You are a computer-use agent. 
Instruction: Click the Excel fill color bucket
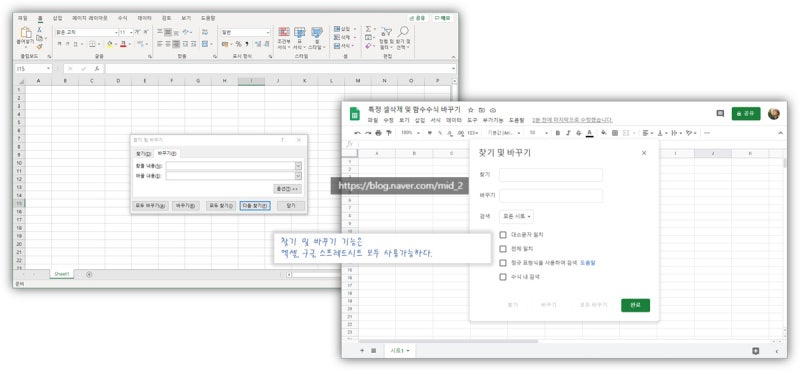110,44
